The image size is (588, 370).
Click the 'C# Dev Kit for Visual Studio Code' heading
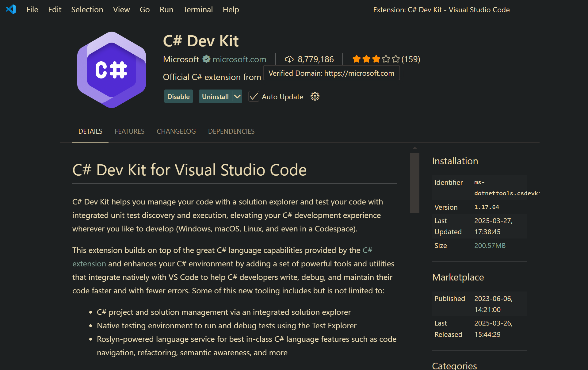point(189,170)
